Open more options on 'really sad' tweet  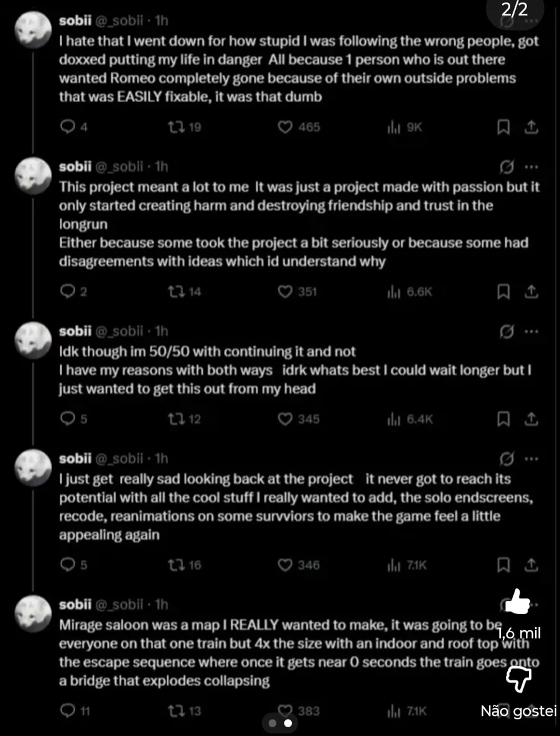click(x=531, y=459)
